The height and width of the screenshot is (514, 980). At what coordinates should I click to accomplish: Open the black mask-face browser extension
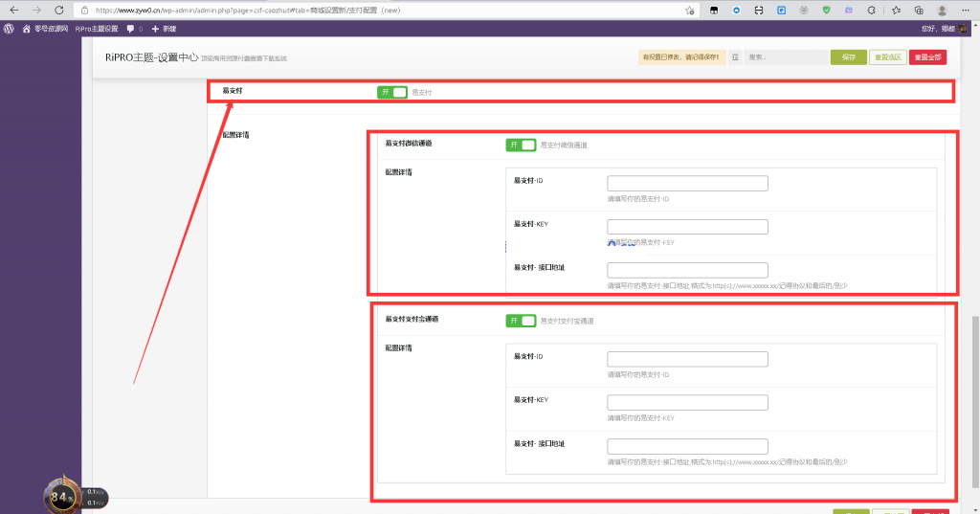[x=714, y=10]
